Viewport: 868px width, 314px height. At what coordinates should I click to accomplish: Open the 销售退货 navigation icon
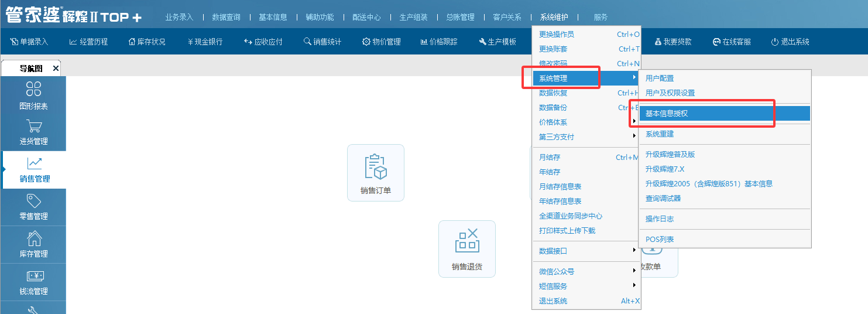tap(466, 243)
